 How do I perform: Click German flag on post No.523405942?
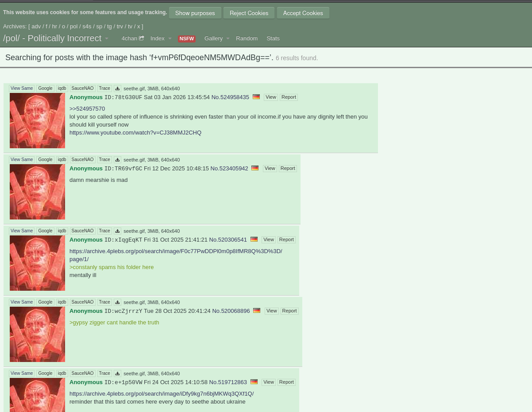coord(255,168)
